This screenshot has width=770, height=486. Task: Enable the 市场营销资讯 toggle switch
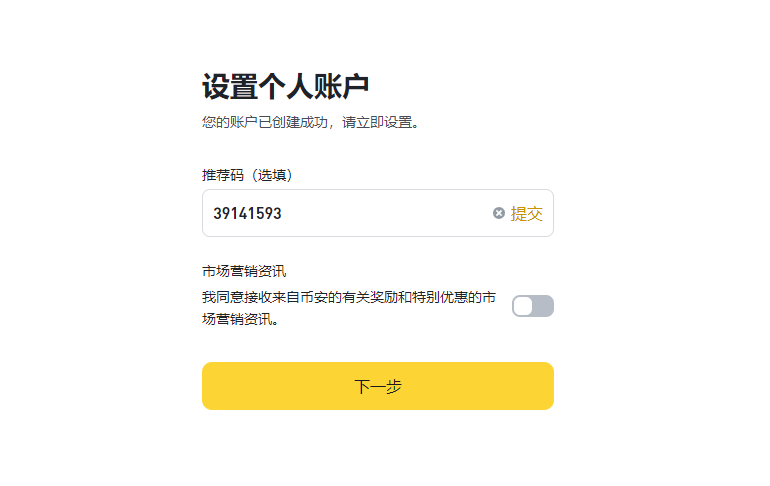pyautogui.click(x=533, y=306)
